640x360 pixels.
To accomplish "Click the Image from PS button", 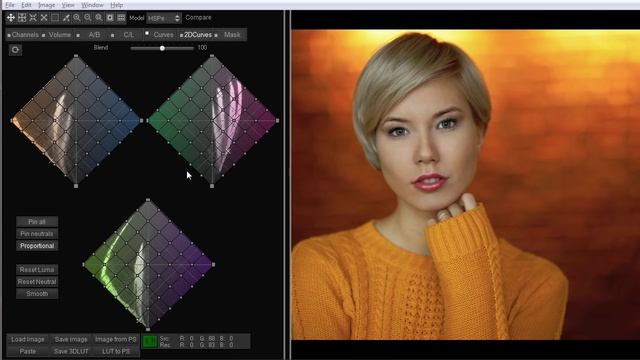I will pyautogui.click(x=116, y=339).
